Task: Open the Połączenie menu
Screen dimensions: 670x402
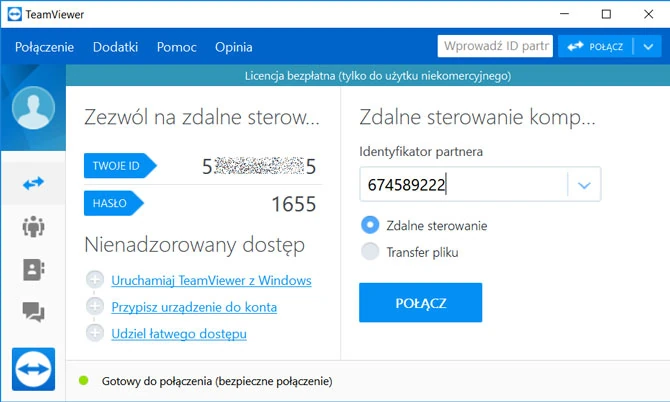Action: [44, 47]
